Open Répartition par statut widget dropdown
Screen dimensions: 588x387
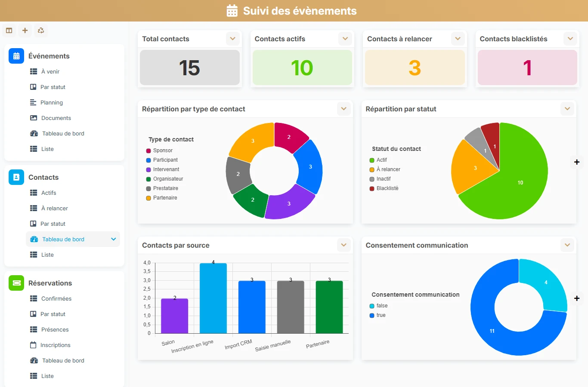(567, 109)
